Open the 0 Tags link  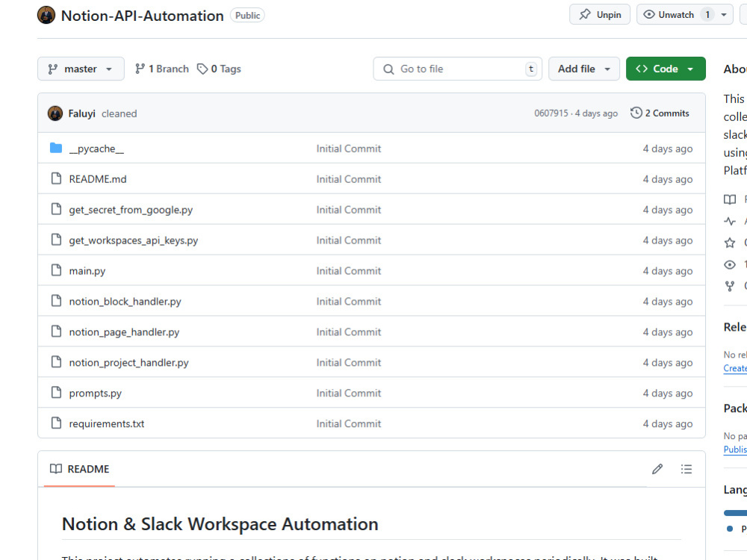tap(219, 69)
